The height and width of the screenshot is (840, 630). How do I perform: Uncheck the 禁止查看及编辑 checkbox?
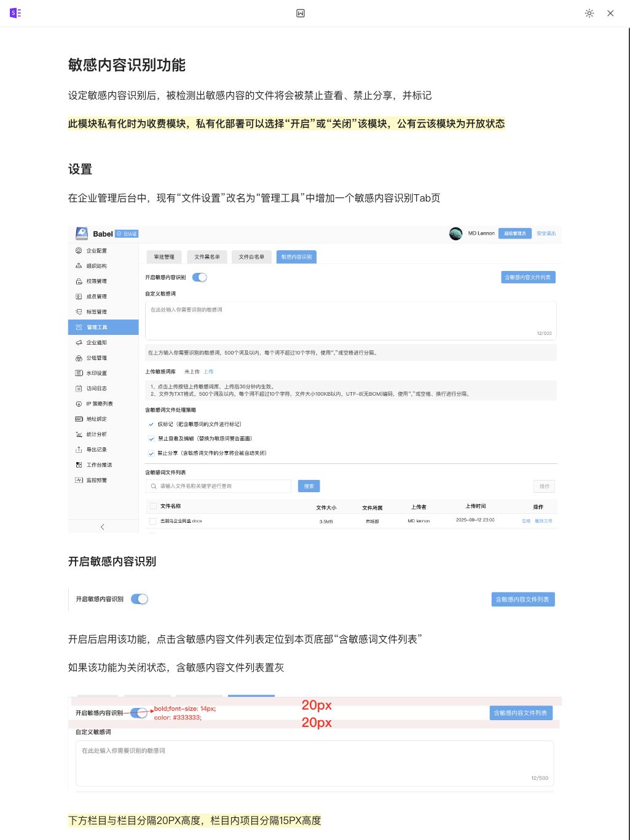click(x=151, y=439)
